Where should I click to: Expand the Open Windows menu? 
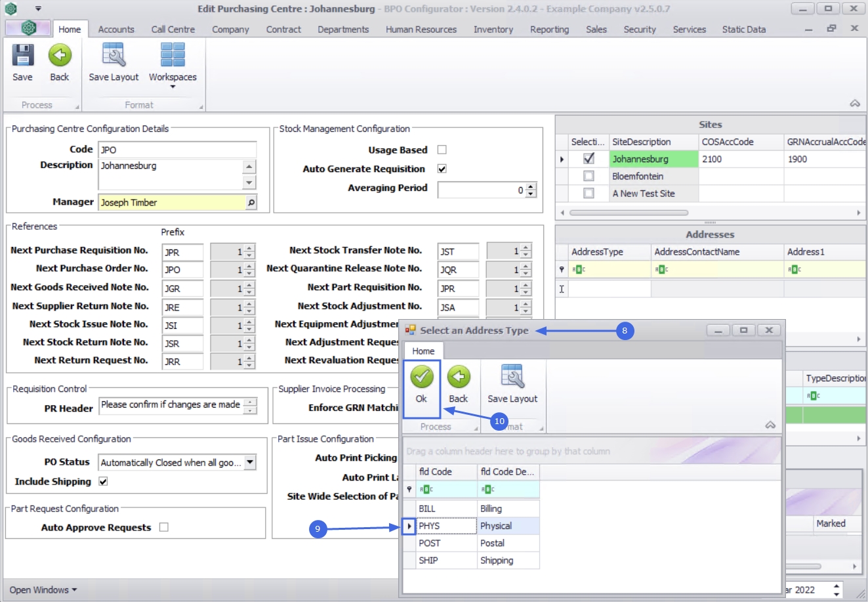tap(43, 590)
